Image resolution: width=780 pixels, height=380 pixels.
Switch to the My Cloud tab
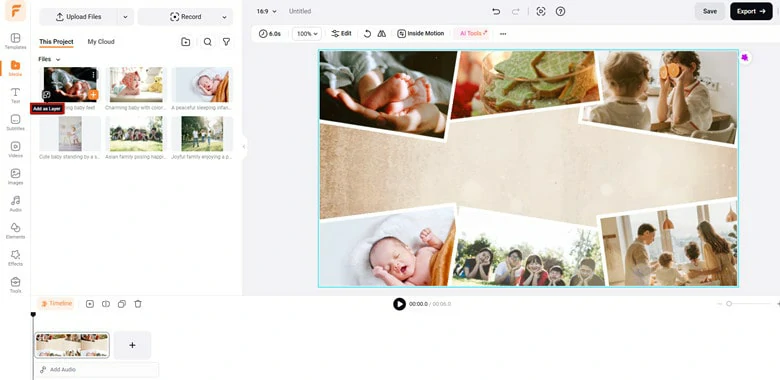101,42
